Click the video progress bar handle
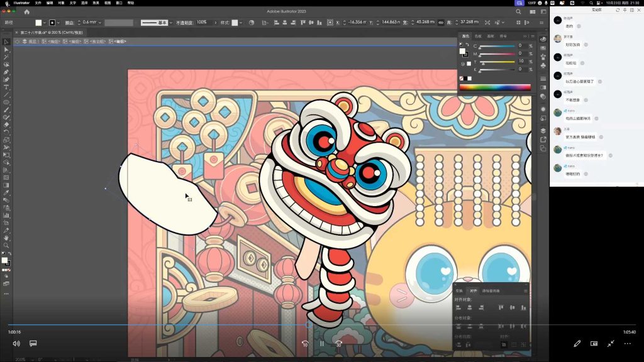The image size is (644, 362). pos(308,325)
